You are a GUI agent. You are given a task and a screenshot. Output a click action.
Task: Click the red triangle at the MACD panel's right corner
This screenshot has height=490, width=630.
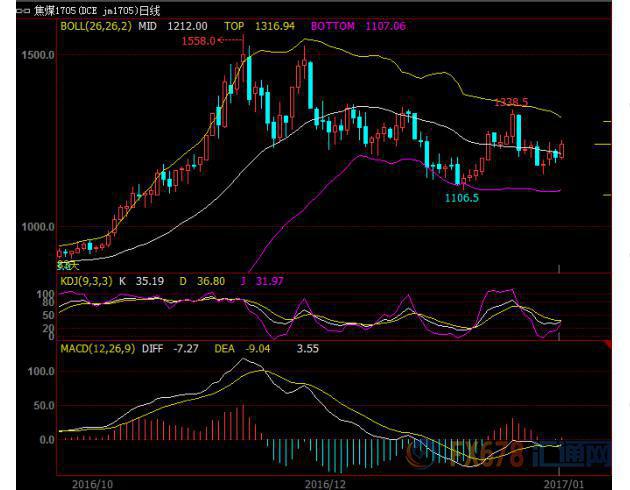tap(608, 344)
